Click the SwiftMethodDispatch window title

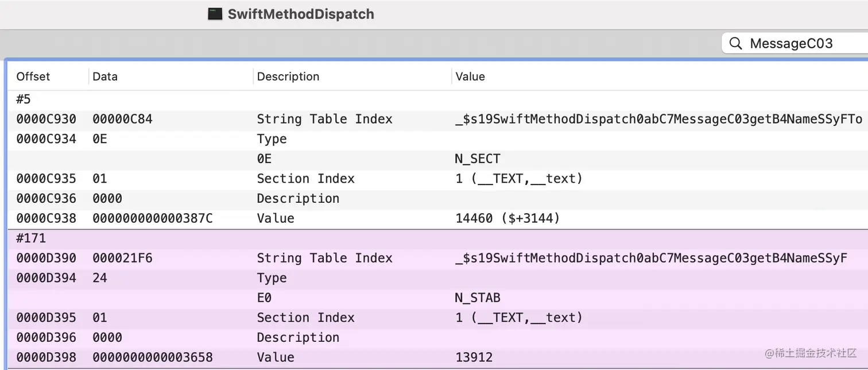tap(300, 14)
